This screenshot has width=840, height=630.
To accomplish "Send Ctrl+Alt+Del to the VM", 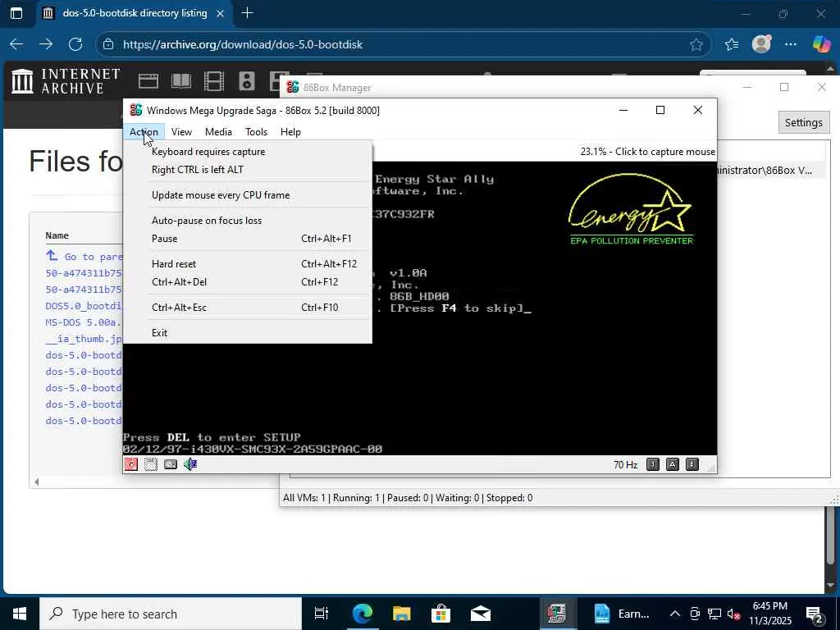I will pyautogui.click(x=248, y=282).
